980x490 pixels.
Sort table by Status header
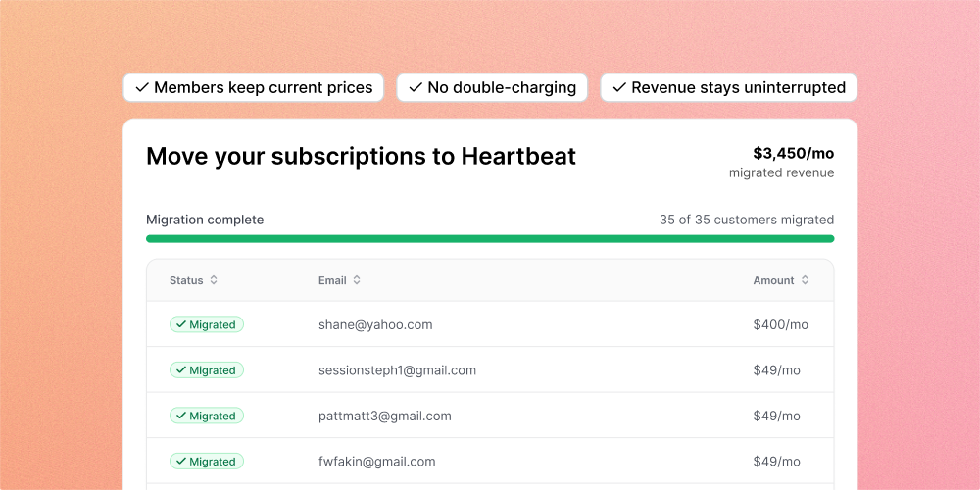186,280
